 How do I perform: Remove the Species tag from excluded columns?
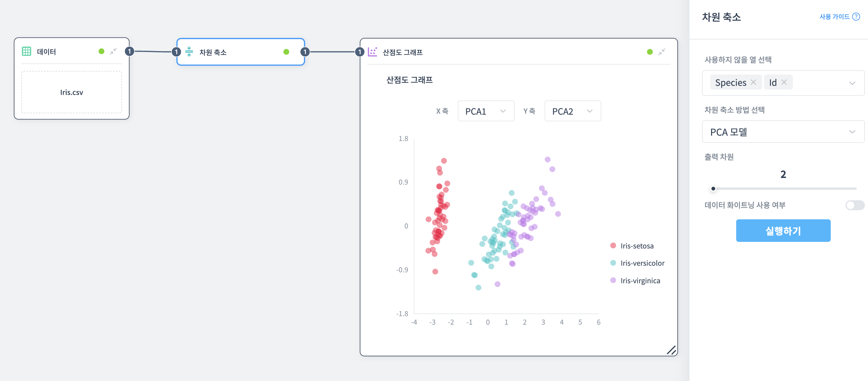point(753,82)
